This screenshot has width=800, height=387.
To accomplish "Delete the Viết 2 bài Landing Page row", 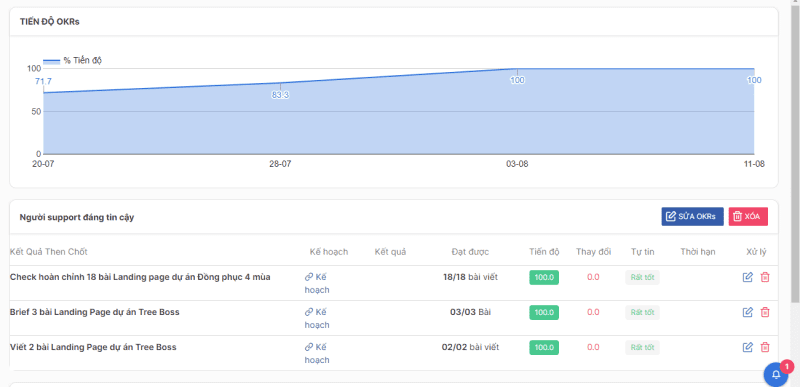I will (x=765, y=347).
